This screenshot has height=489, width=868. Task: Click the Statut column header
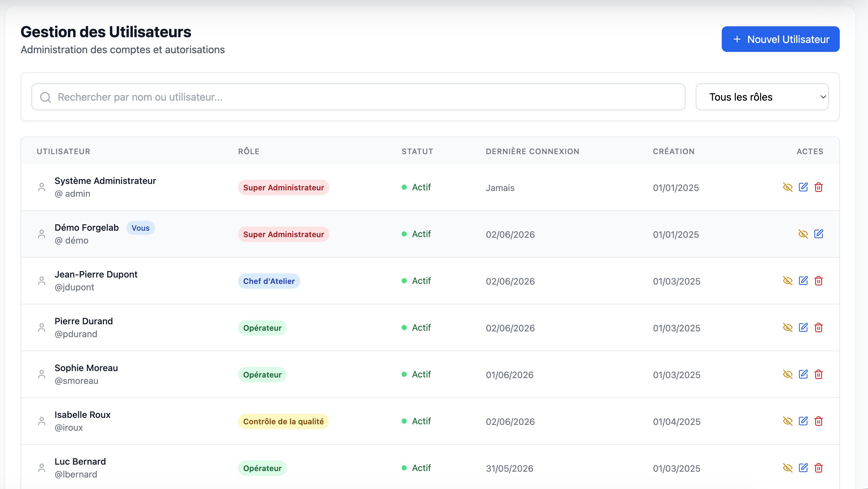[417, 152]
